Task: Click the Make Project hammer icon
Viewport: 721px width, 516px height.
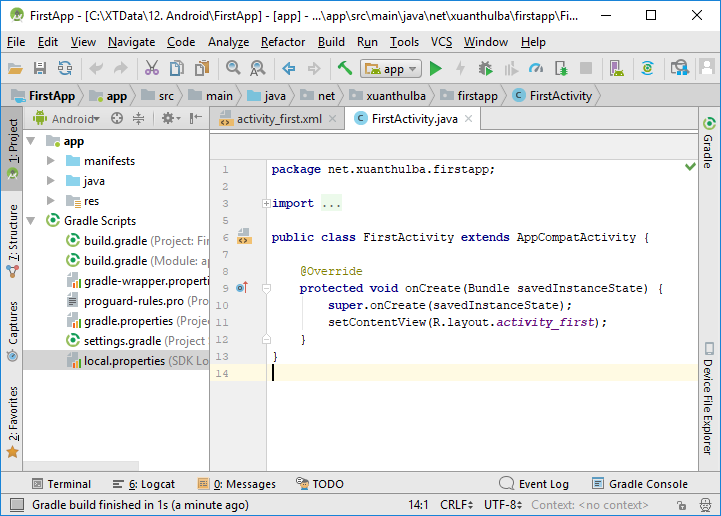Action: 344,69
